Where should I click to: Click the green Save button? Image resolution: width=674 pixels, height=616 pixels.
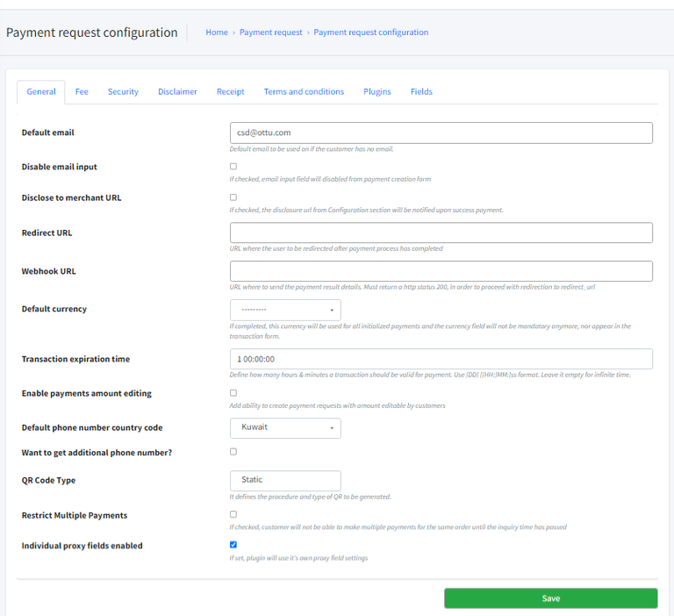point(550,598)
